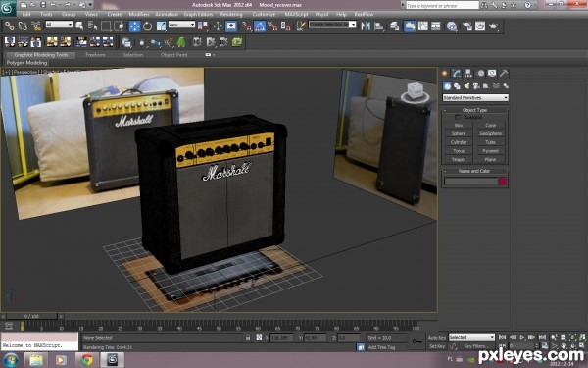This screenshot has width=588, height=368.
Task: Select the Lights category icon
Action: click(466, 86)
